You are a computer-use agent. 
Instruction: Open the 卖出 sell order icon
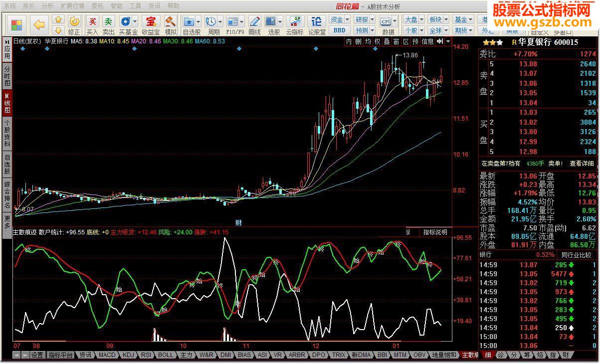coord(108,21)
